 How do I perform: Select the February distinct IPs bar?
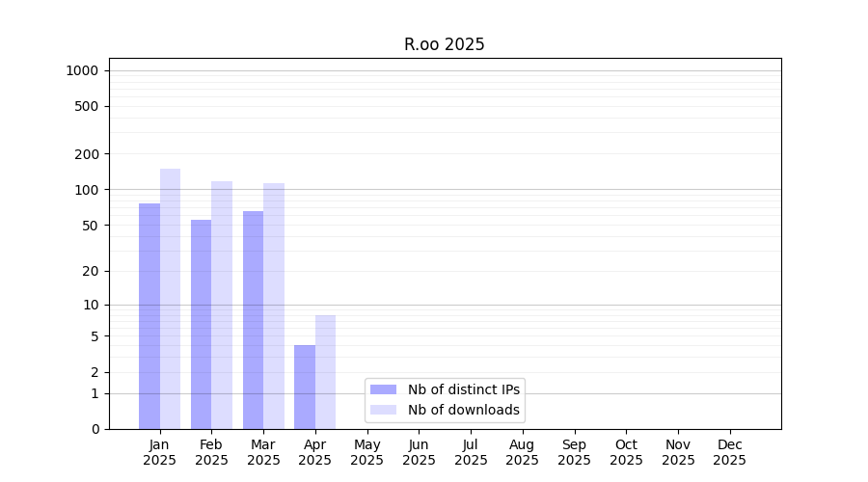click(x=201, y=324)
